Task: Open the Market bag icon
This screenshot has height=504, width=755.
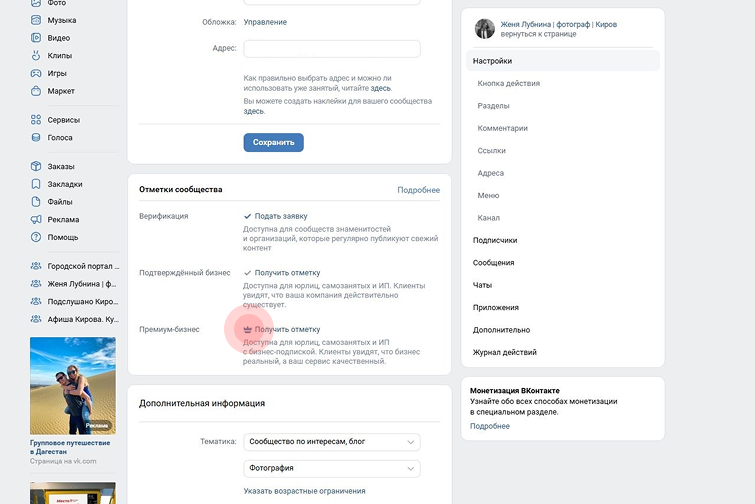Action: (x=36, y=91)
